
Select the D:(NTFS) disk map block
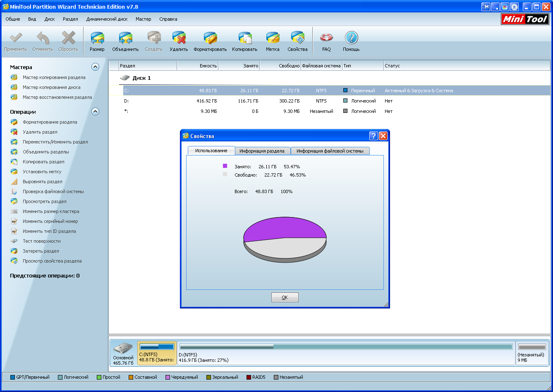click(346, 354)
